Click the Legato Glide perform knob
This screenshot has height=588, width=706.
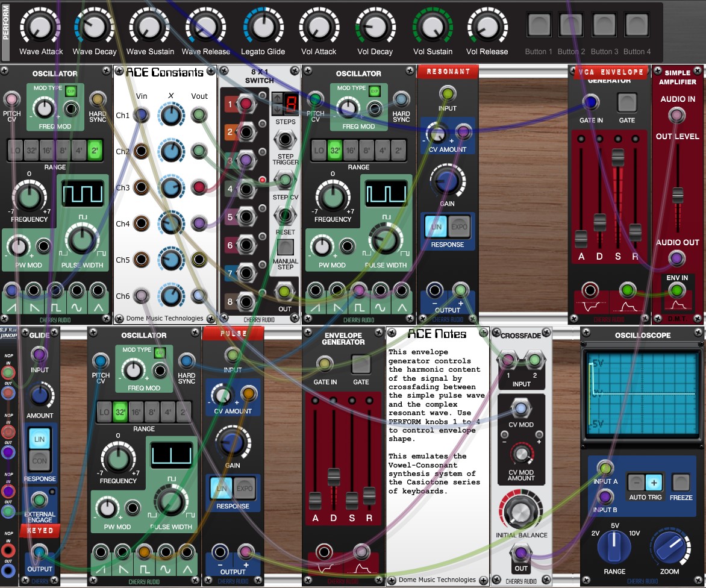coord(263,27)
